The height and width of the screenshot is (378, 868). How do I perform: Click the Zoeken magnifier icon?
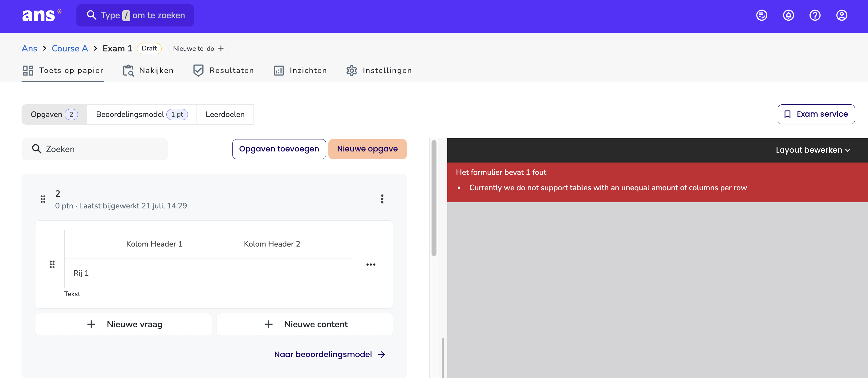click(36, 149)
